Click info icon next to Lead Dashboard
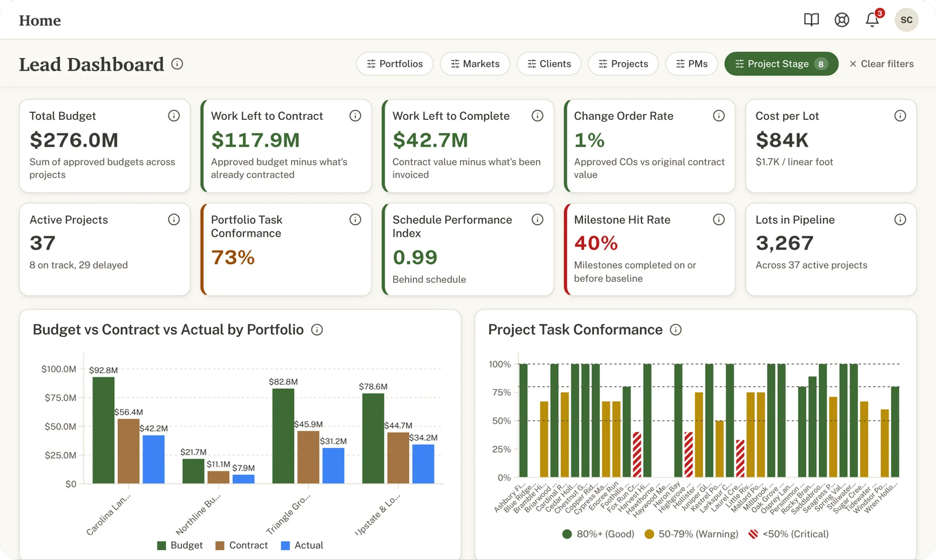 coord(177,64)
